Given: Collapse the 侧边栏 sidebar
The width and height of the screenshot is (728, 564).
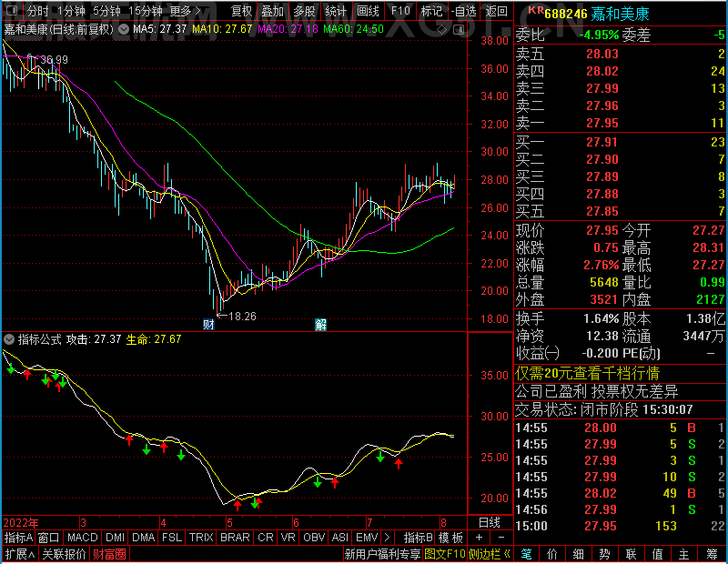Looking at the screenshot, I should pyautogui.click(x=490, y=554).
